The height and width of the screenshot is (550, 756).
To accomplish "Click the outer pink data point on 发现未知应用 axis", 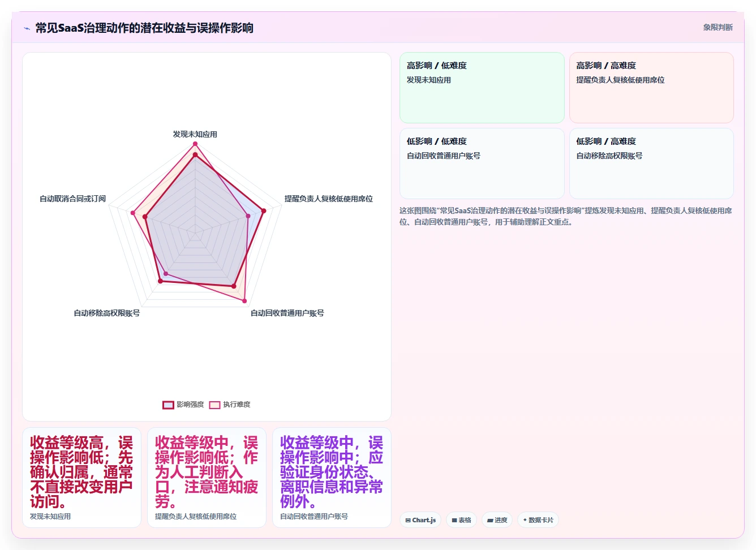I will pos(195,144).
